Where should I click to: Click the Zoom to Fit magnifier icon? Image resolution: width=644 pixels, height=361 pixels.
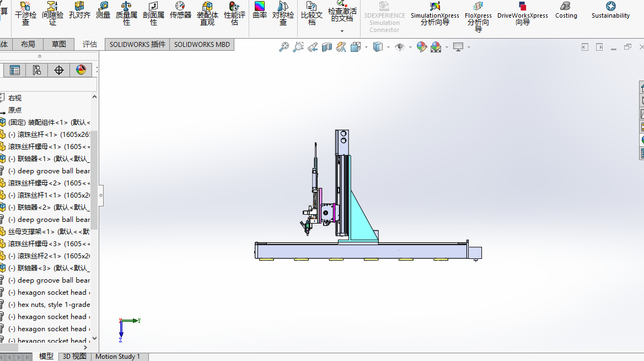[284, 47]
